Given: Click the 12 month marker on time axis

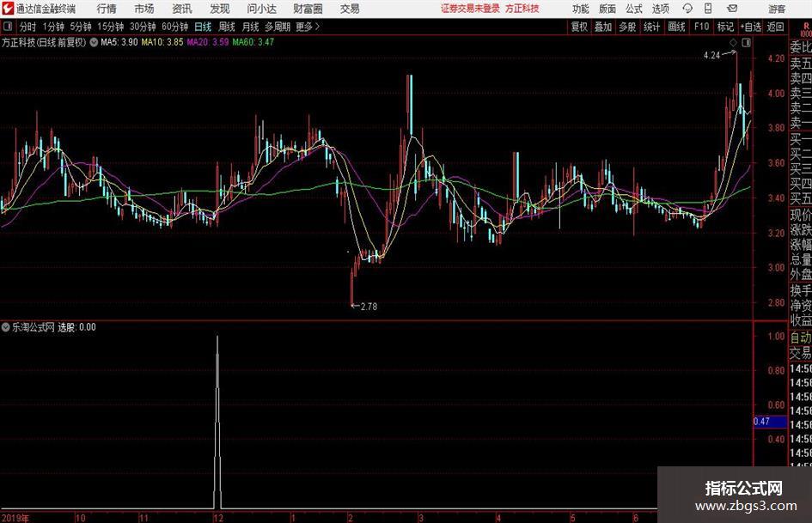Looking at the screenshot, I should pyautogui.click(x=218, y=518).
